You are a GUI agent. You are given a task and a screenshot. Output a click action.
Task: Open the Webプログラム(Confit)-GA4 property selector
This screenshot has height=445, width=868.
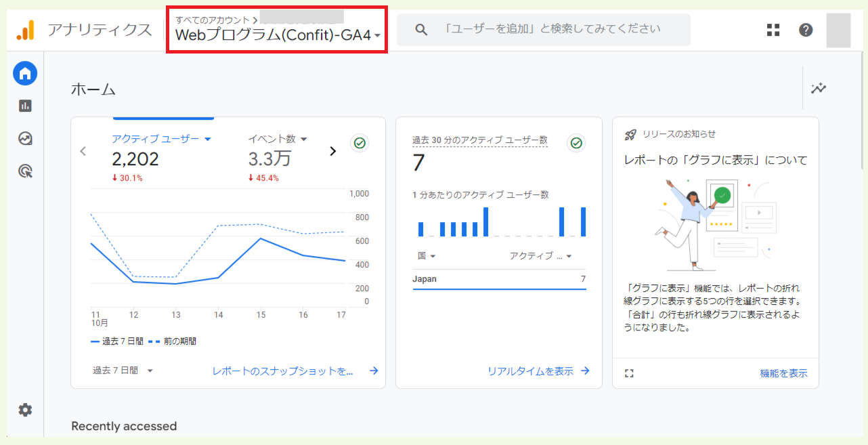tap(277, 35)
